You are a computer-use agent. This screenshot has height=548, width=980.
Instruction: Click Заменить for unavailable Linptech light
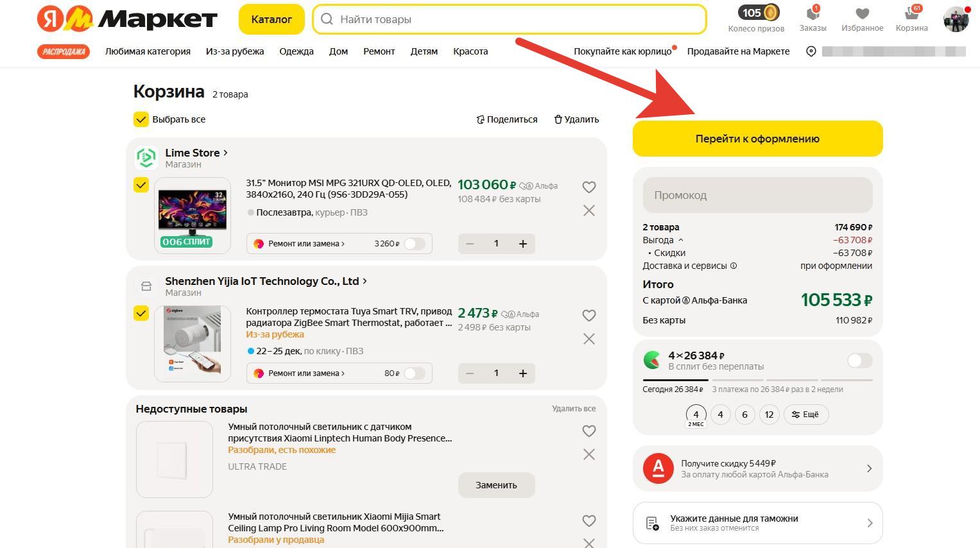click(496, 485)
